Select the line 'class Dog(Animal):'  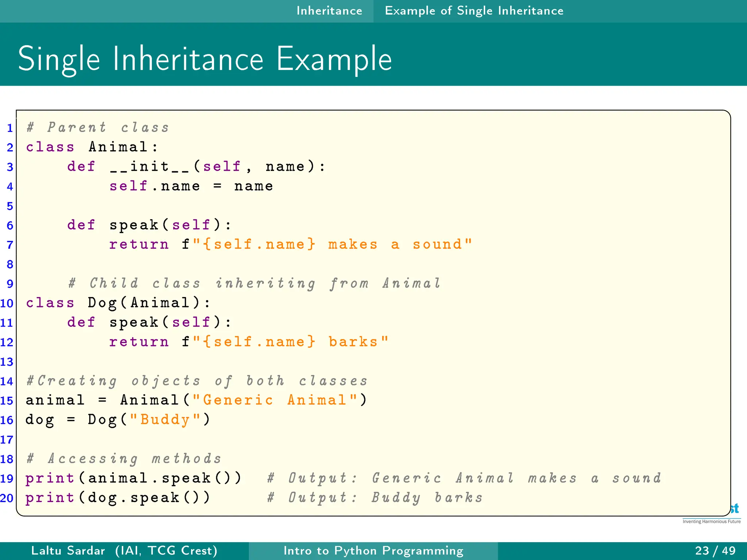pos(119,303)
